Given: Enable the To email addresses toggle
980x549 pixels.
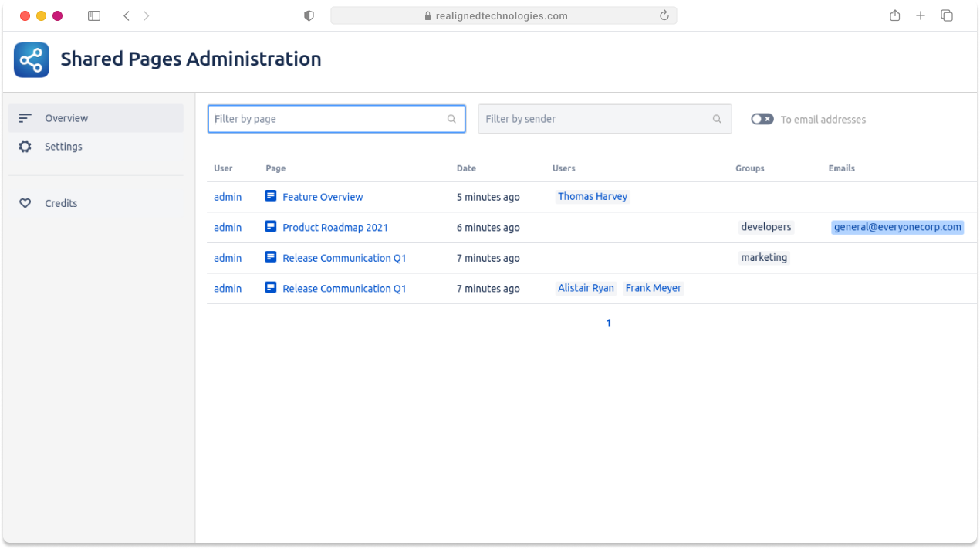Looking at the screenshot, I should 762,119.
